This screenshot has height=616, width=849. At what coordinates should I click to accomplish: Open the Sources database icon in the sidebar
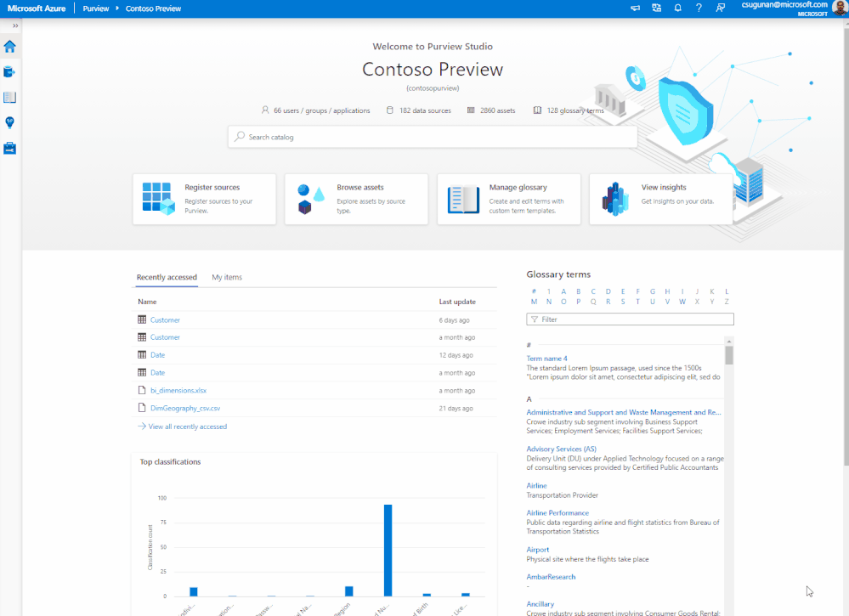pos(9,71)
